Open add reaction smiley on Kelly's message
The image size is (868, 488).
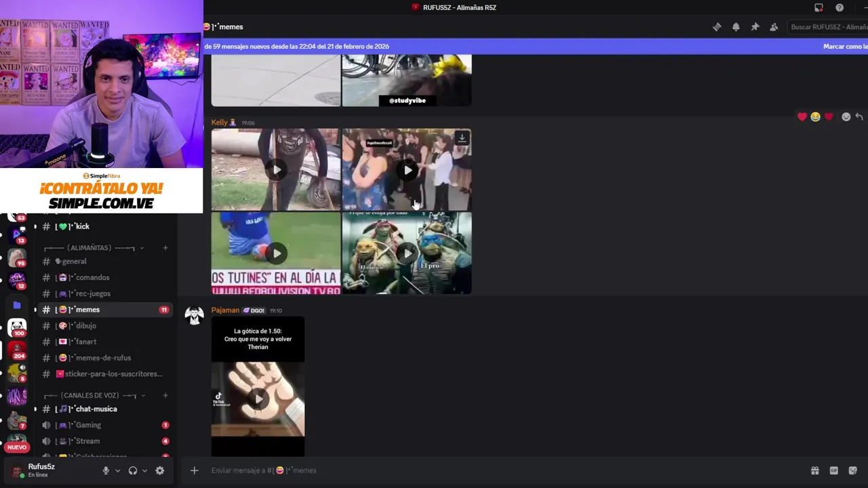pos(846,117)
